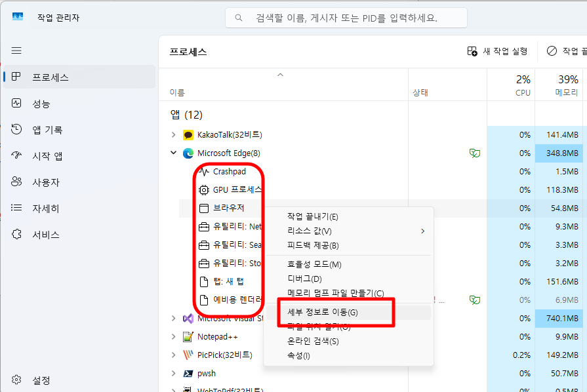Screen dimensions: 587x392
Task: Click 새 작업 실행 button
Action: point(497,51)
